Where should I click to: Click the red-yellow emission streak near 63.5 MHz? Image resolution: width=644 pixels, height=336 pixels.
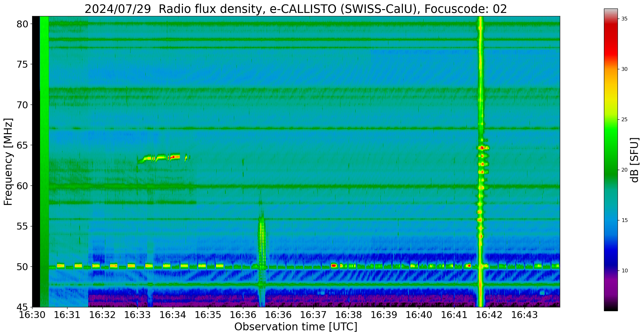click(163, 157)
